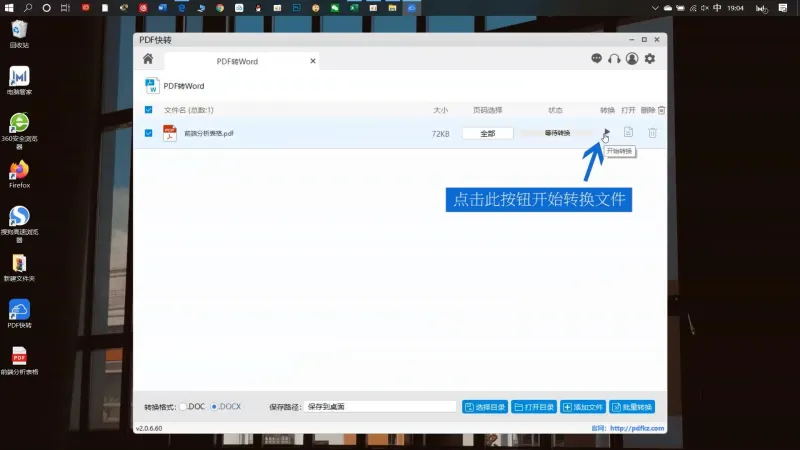Open Excel from the taskbar
Viewport: 800px width, 450px height.
354,8
